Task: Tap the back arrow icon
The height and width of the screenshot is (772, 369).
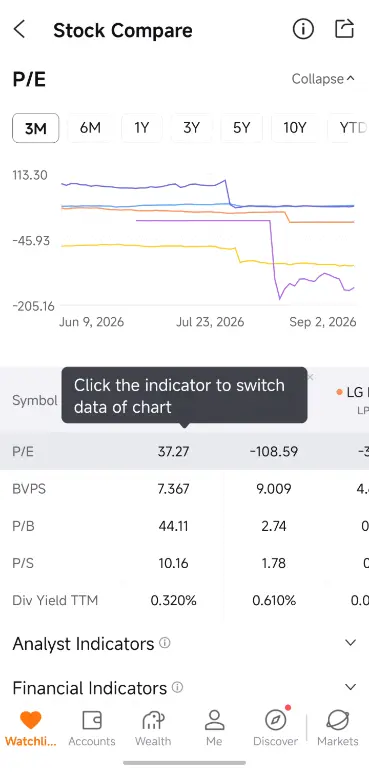Action: [x=19, y=30]
